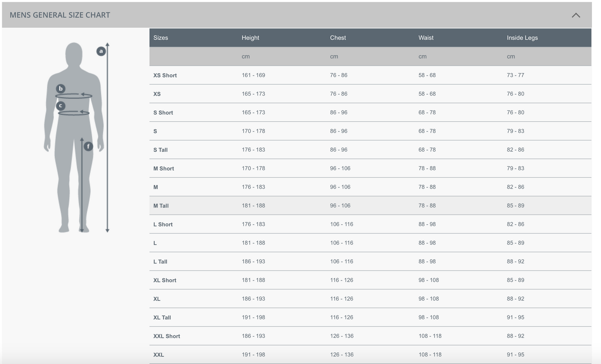Screen dimensions: 601x364
Task: Select the L Short size row label
Action: [x=163, y=224]
